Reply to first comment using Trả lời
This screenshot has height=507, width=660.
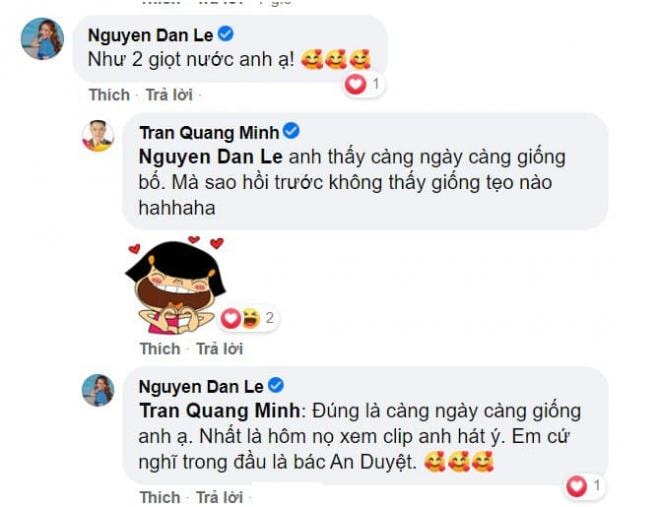click(x=169, y=95)
